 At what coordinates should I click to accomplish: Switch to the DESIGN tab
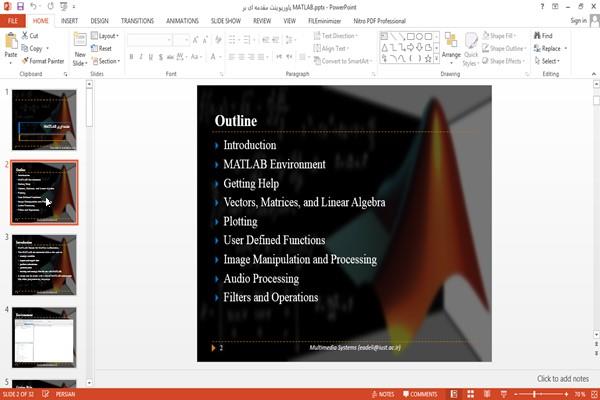(x=99, y=21)
